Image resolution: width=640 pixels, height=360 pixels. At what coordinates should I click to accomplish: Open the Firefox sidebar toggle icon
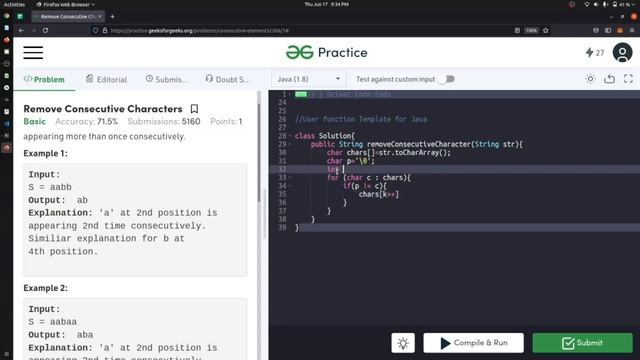click(x=608, y=30)
